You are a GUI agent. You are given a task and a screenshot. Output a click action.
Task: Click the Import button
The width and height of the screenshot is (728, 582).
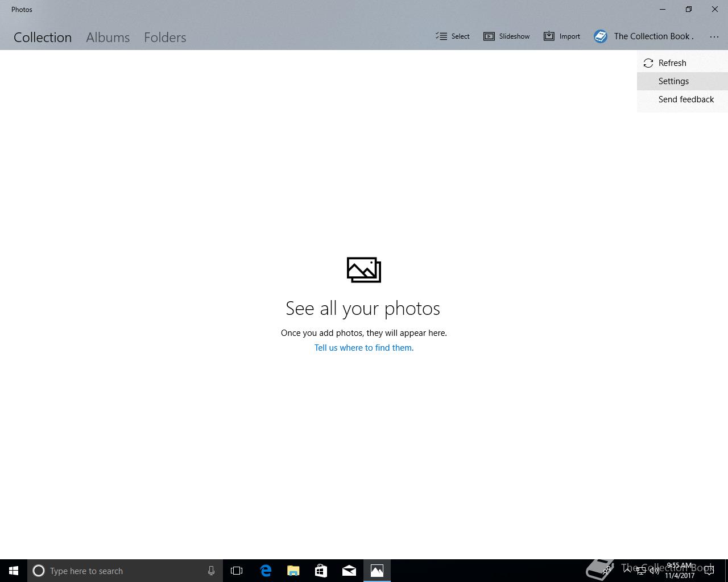562,36
